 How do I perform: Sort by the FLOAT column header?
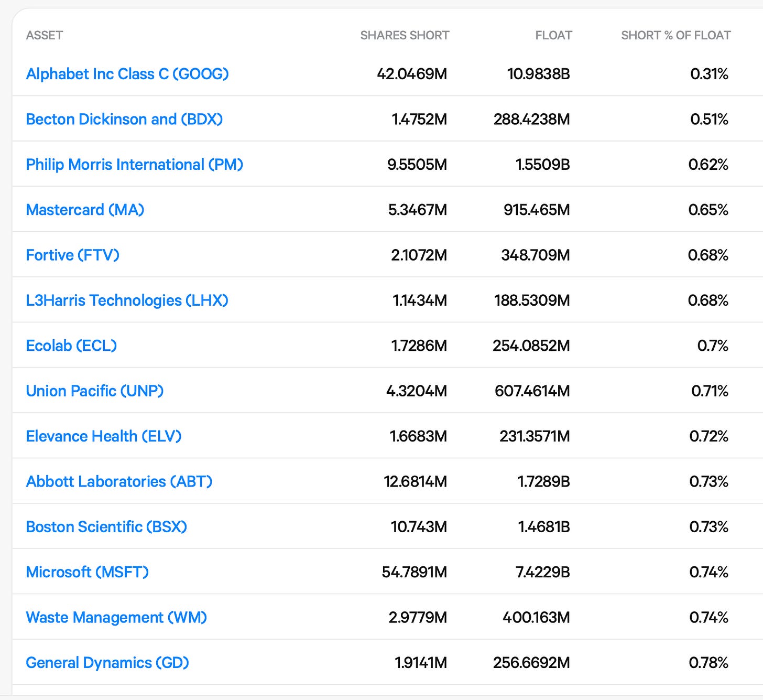(x=553, y=35)
